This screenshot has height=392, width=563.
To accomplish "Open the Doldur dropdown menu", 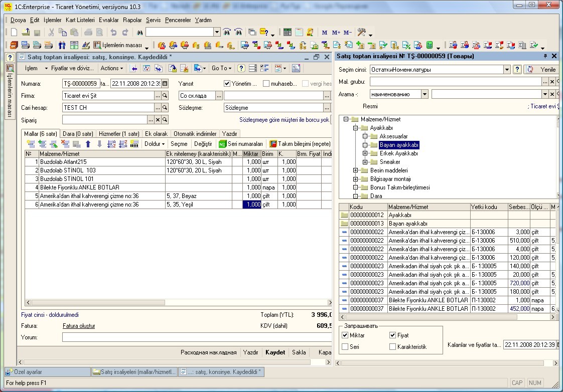I will pyautogui.click(x=155, y=144).
